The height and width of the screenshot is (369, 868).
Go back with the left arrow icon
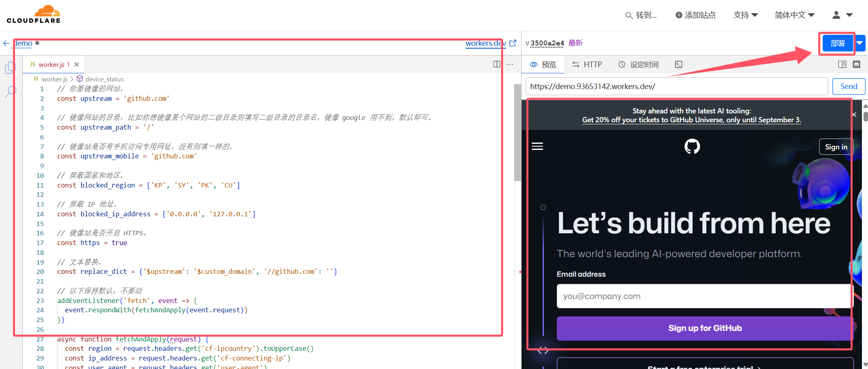pyautogui.click(x=6, y=43)
